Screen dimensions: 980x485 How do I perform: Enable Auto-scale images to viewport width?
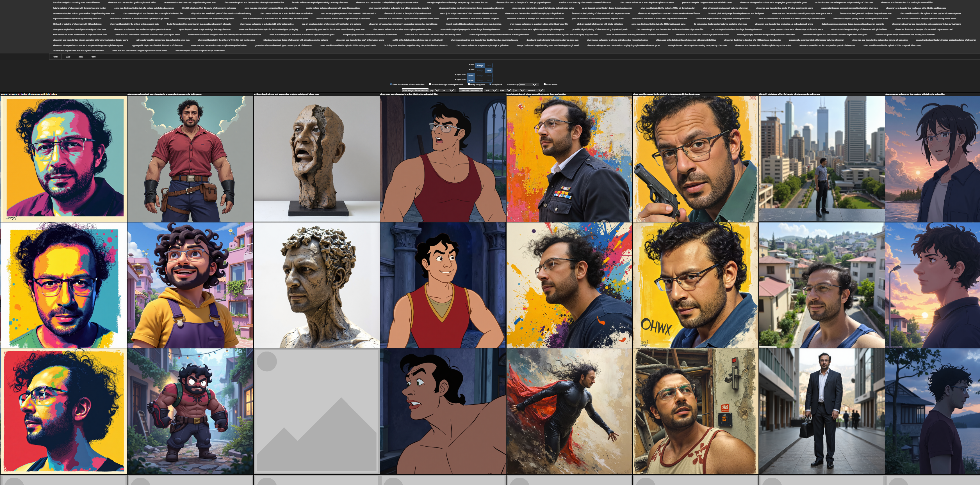[430, 84]
